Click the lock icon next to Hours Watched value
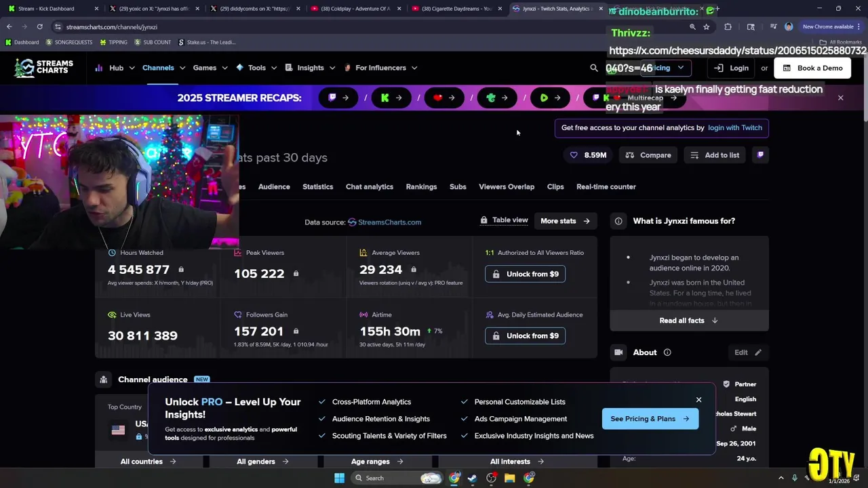Screen dimensions: 868x488 click(x=180, y=270)
